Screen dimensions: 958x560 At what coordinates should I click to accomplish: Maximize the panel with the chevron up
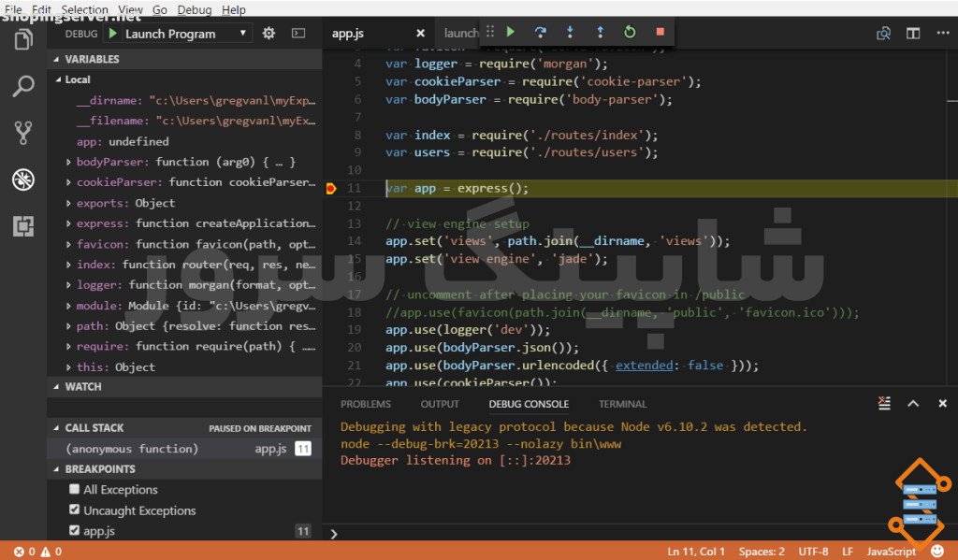point(913,403)
